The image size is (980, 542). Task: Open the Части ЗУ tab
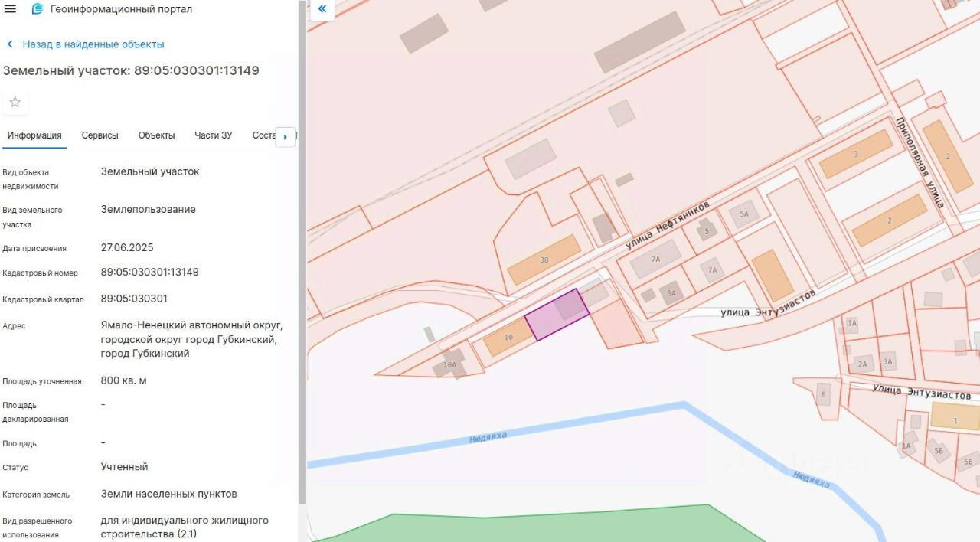point(214,135)
